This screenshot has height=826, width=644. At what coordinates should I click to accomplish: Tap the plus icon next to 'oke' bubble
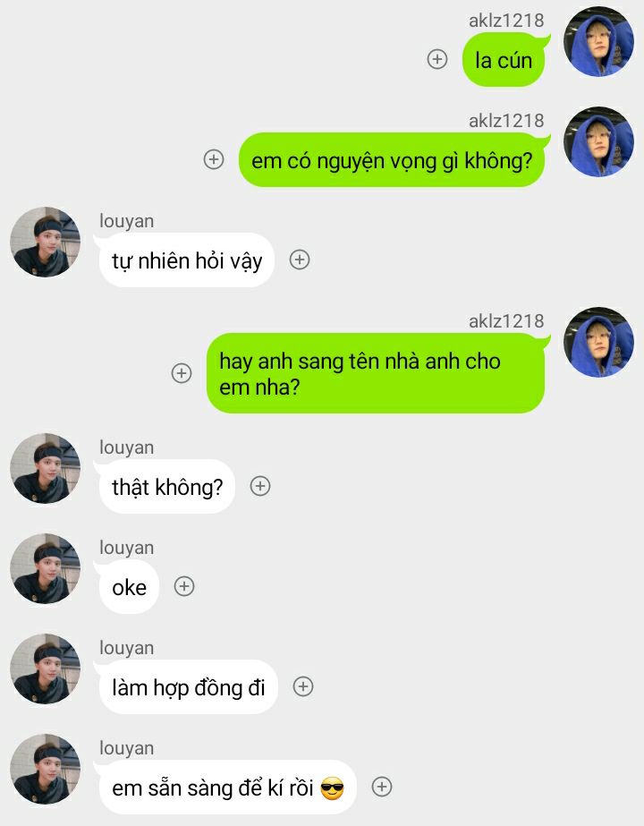(x=184, y=586)
